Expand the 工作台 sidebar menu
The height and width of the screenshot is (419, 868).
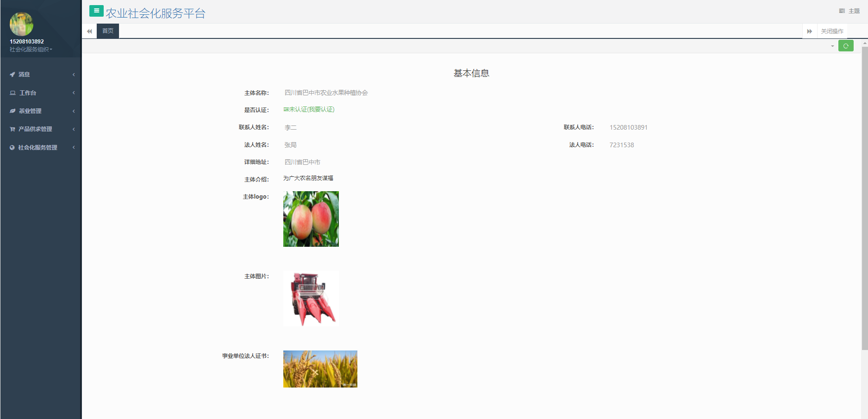41,93
